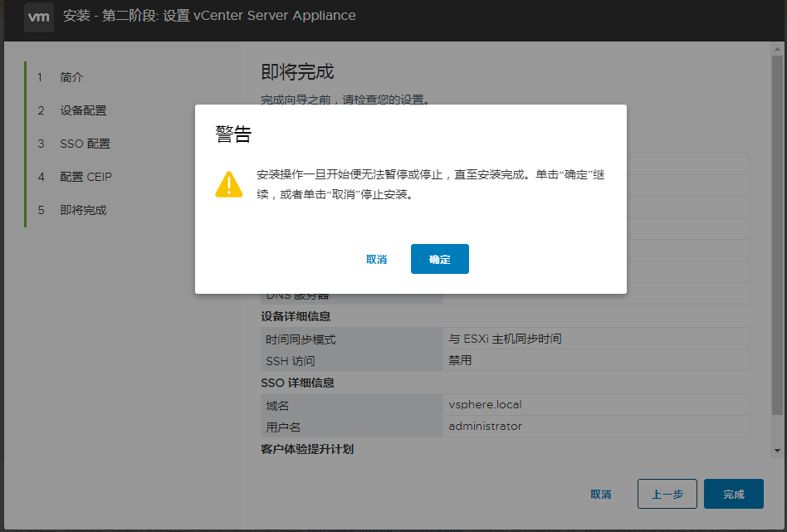Click the 时间同步模式 label
Viewport: 787px width, 532px height.
(x=301, y=339)
